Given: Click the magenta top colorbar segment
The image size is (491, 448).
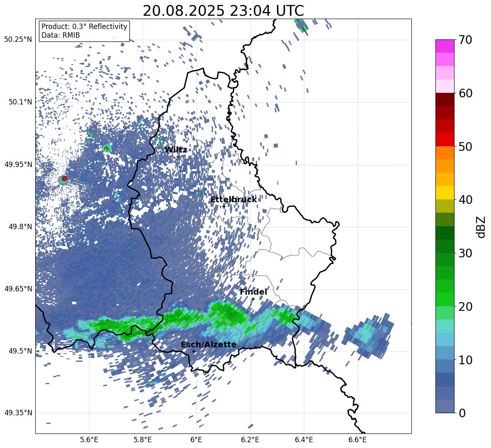Looking at the screenshot, I should tap(445, 46).
